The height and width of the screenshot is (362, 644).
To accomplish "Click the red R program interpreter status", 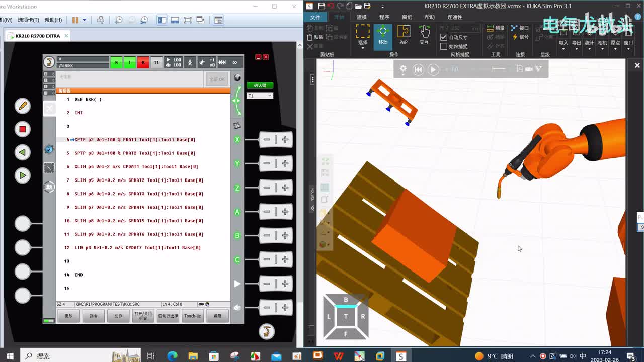I will tap(143, 63).
